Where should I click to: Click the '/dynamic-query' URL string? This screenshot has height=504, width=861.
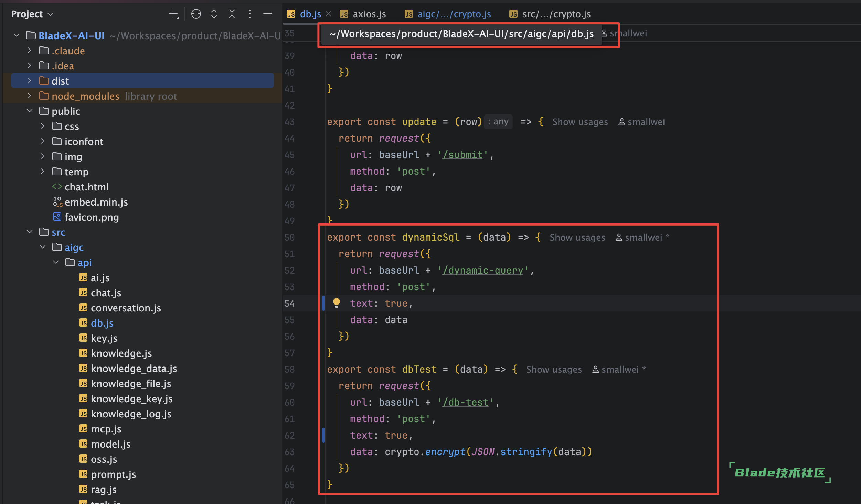point(483,271)
